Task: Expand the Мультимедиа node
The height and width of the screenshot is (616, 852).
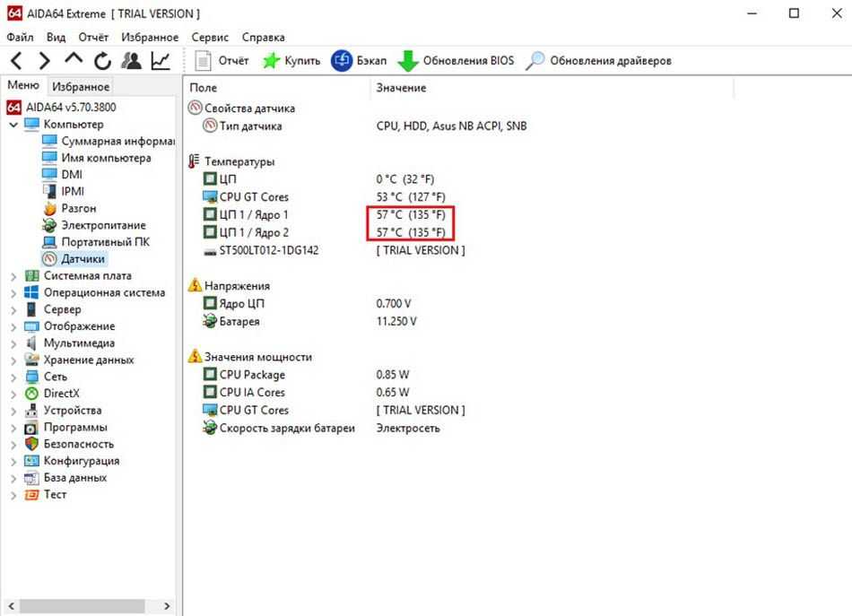Action: tap(13, 343)
